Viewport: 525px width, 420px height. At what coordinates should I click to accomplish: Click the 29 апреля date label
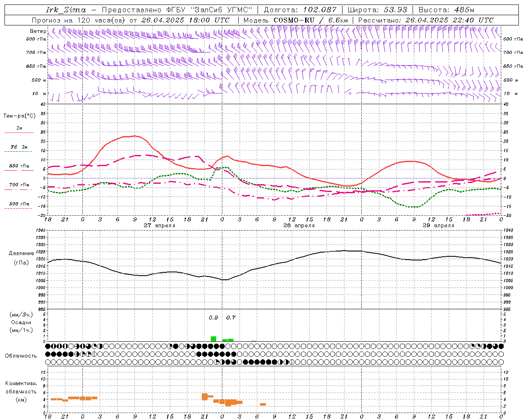coord(438,226)
